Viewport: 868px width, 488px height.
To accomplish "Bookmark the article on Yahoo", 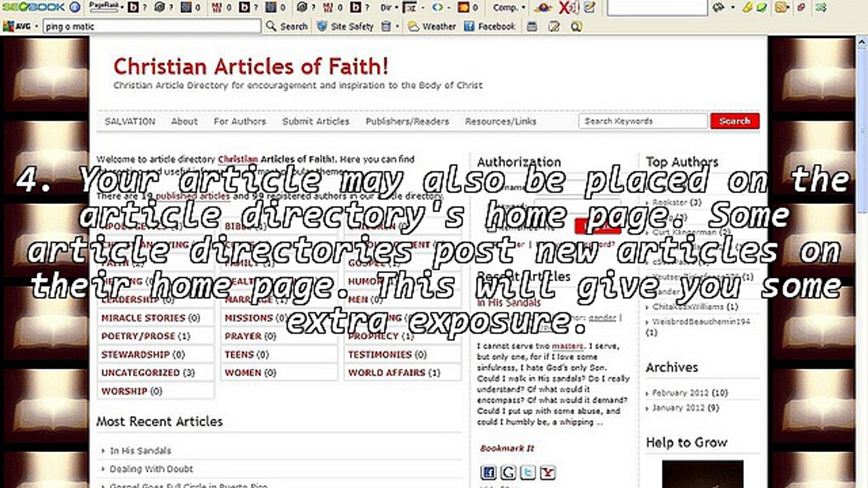I will (x=549, y=472).
